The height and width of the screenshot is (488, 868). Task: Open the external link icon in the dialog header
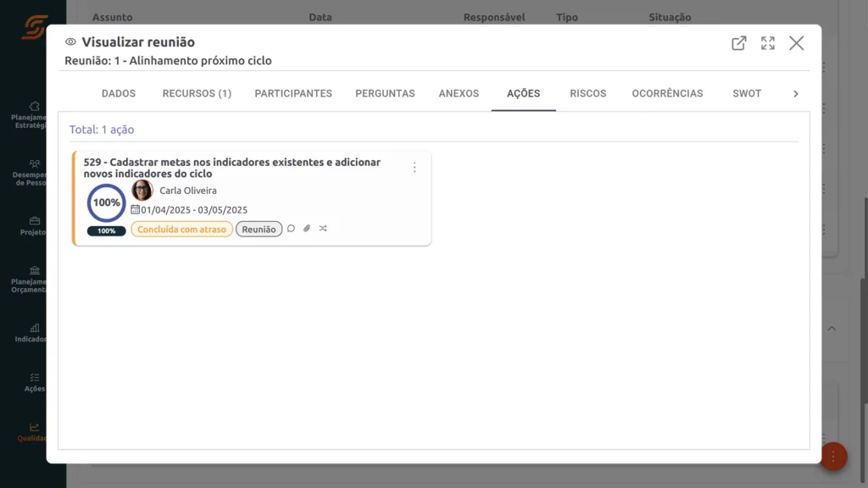pos(738,43)
